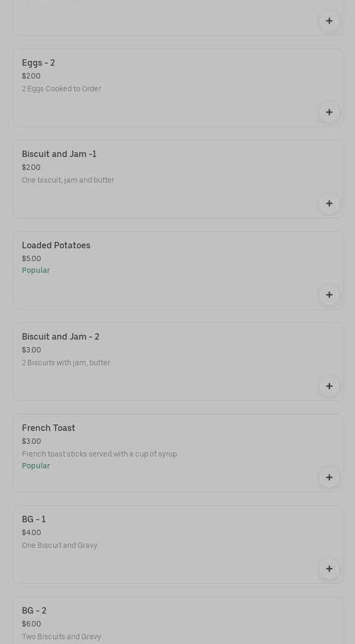Click the Biscuit and Jam - 2 title

(60, 337)
